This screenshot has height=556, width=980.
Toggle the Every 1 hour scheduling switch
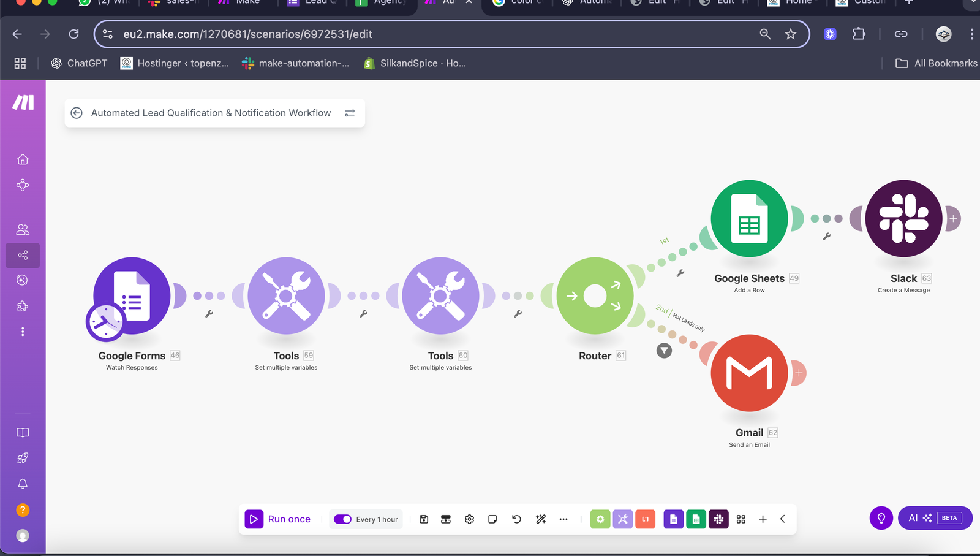coord(342,519)
